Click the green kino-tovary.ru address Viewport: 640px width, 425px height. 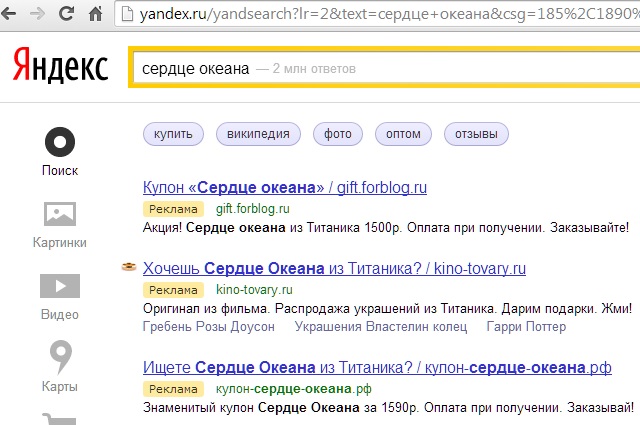(254, 290)
